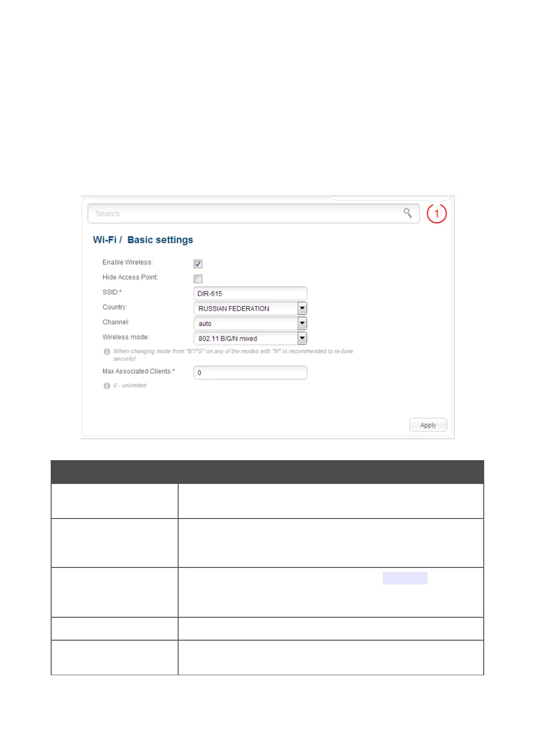This screenshot has width=534, height=756.
Task: Click the 'Max Associated Clients:' label
Action: (x=139, y=371)
